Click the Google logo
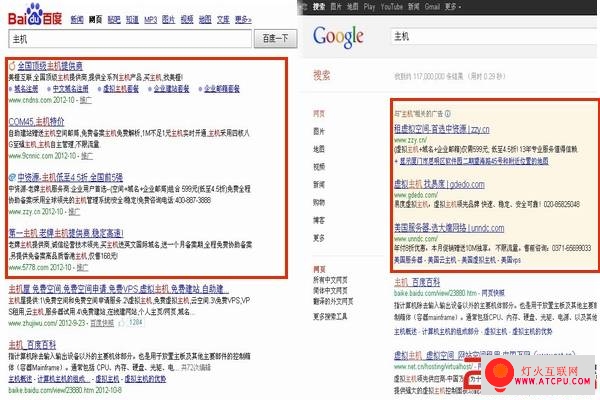This screenshot has width=600, height=400. [338, 37]
